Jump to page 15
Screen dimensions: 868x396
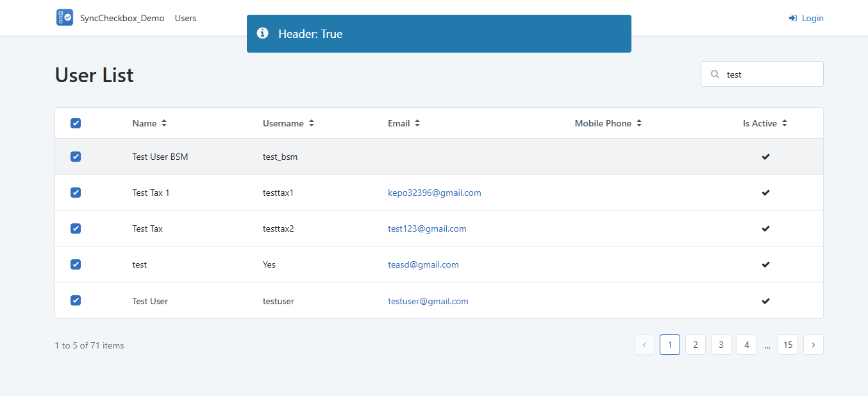tap(788, 345)
